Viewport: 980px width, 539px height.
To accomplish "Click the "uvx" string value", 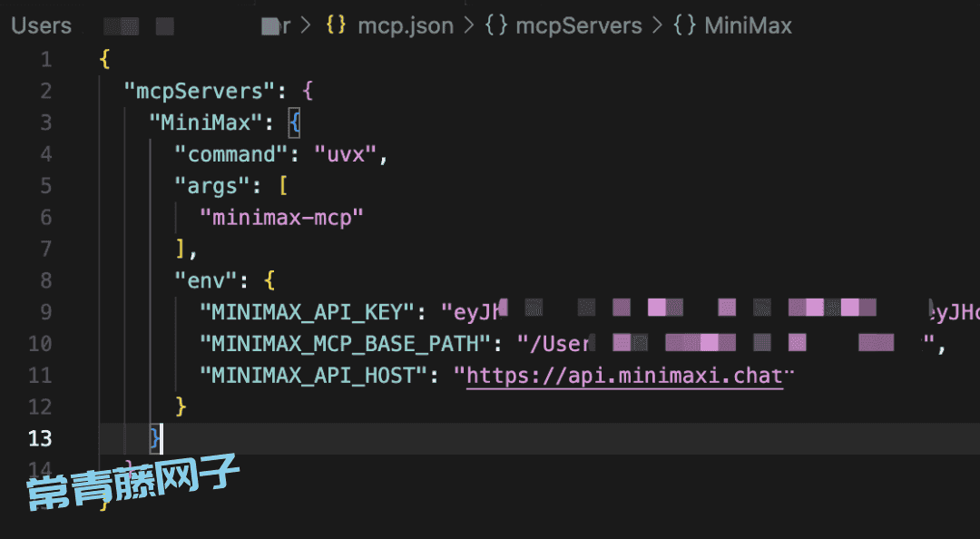I will [346, 154].
